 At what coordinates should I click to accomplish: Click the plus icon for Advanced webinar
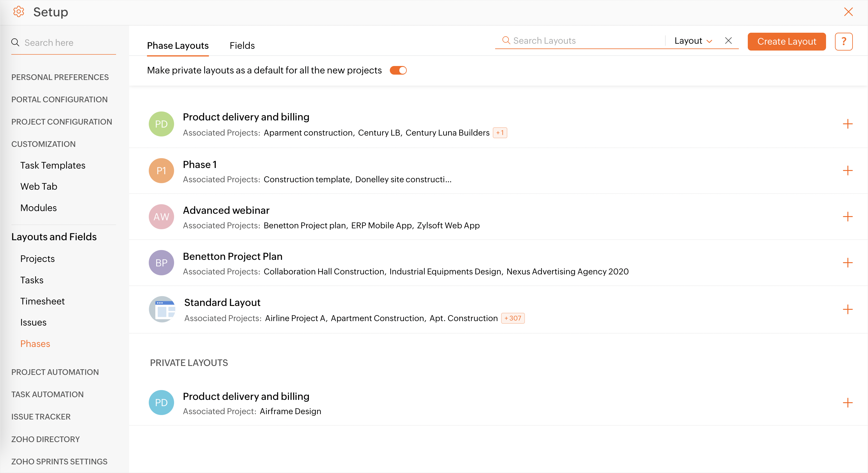point(847,216)
